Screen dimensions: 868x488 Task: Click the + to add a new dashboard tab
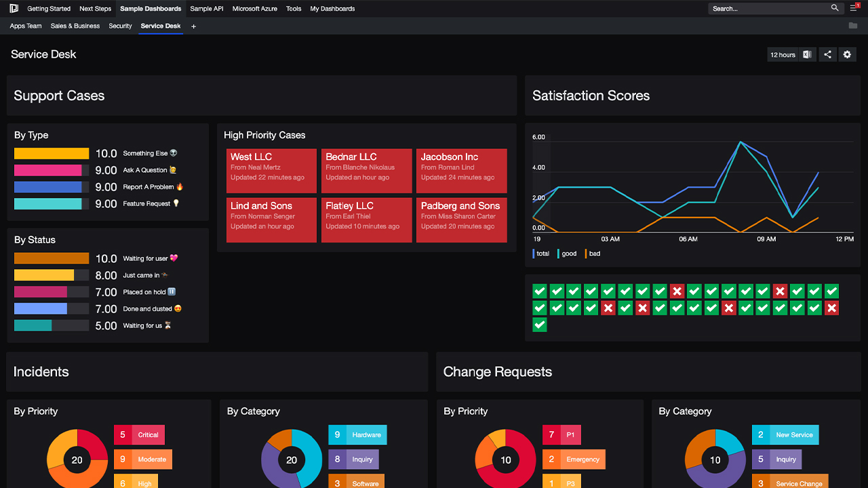pyautogui.click(x=194, y=26)
